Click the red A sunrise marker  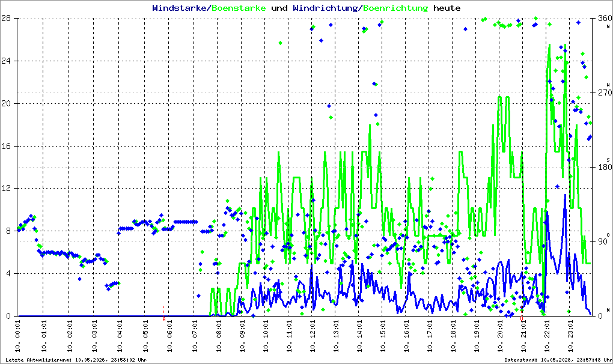click(164, 319)
